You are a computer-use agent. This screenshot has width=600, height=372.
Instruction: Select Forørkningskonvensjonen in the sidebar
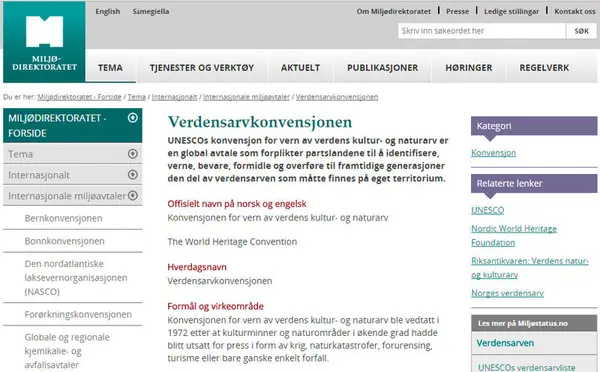pos(78,314)
